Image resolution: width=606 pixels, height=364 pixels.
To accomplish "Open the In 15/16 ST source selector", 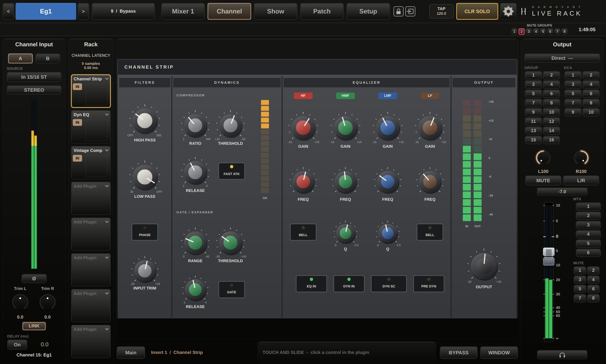I will pos(34,77).
